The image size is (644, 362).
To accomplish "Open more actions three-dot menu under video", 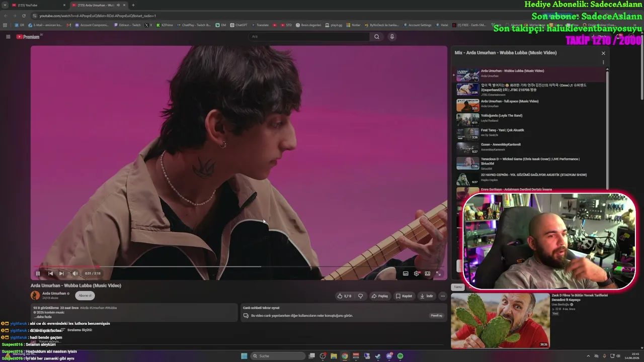I will pyautogui.click(x=443, y=296).
